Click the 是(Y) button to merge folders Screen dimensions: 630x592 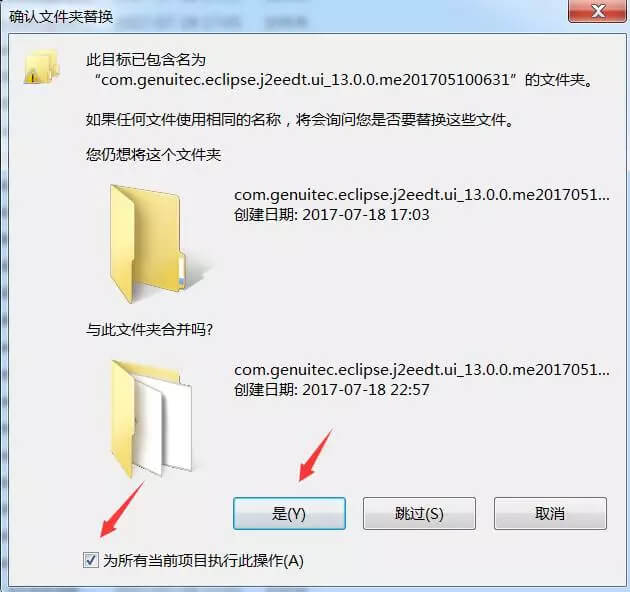click(x=289, y=513)
